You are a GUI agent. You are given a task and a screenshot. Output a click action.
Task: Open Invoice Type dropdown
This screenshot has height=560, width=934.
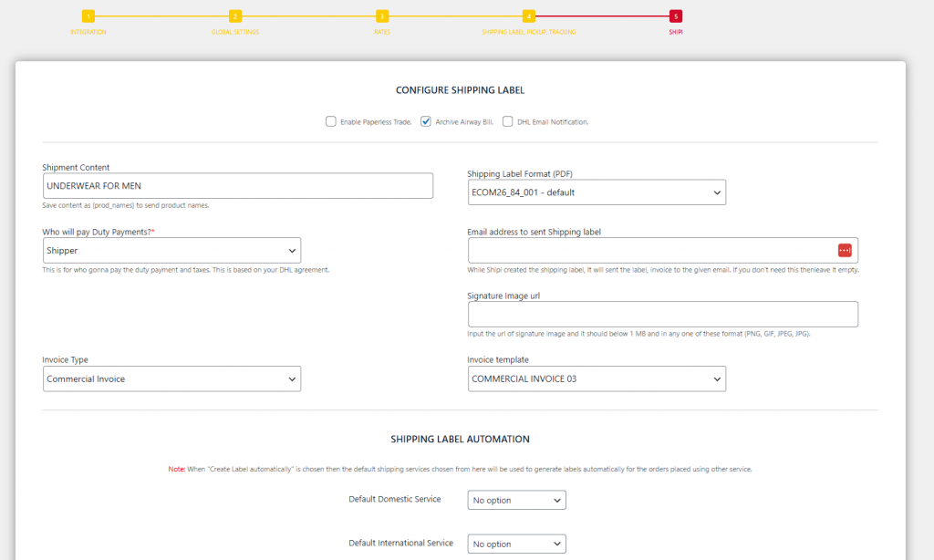pos(171,379)
